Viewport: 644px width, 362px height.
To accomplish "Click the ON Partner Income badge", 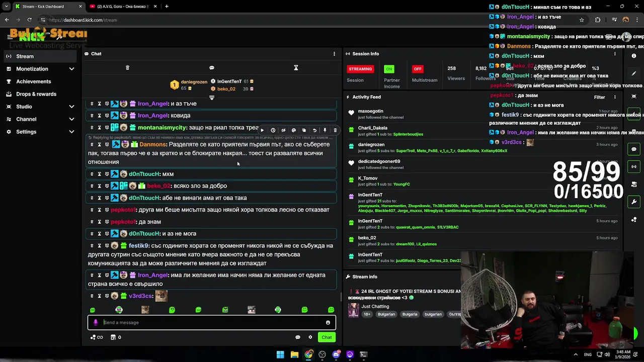I will click(388, 69).
